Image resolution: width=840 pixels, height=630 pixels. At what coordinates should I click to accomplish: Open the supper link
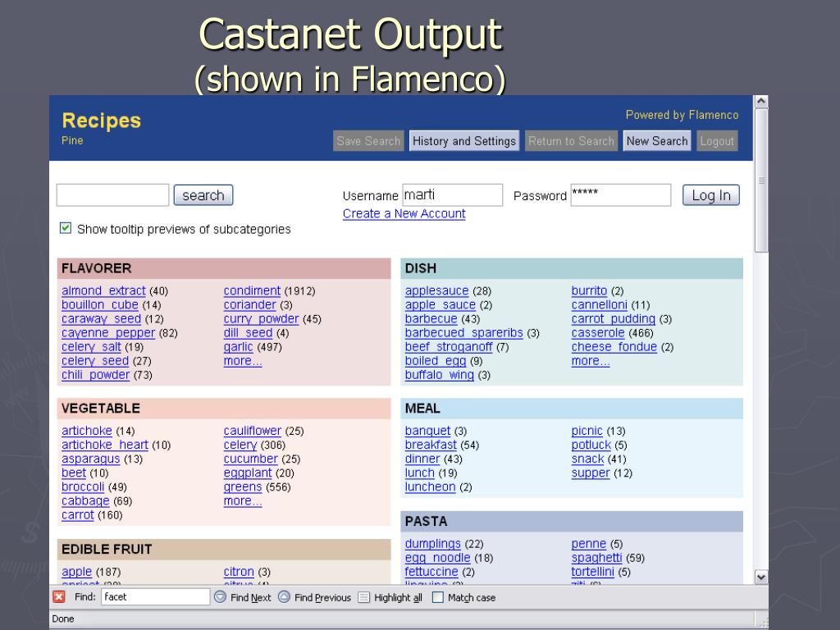click(x=591, y=472)
